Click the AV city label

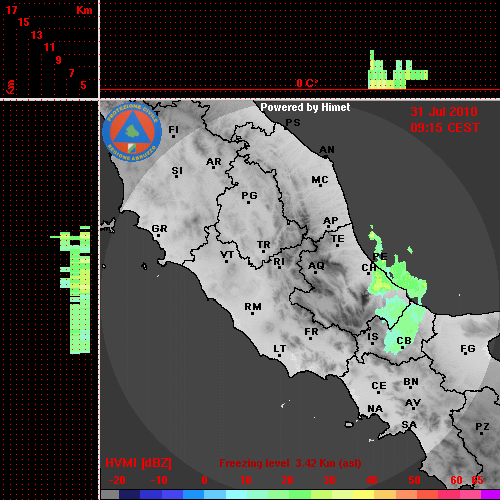point(413,403)
